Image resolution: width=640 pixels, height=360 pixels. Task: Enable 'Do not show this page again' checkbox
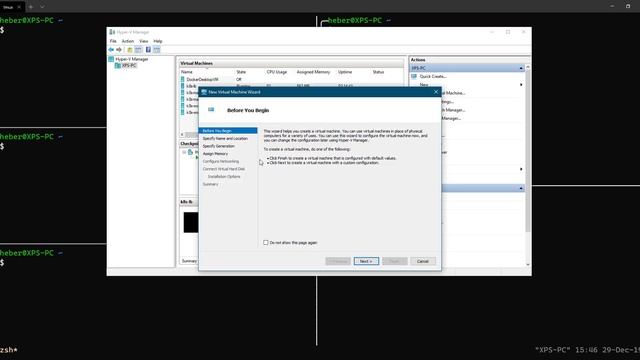click(266, 242)
